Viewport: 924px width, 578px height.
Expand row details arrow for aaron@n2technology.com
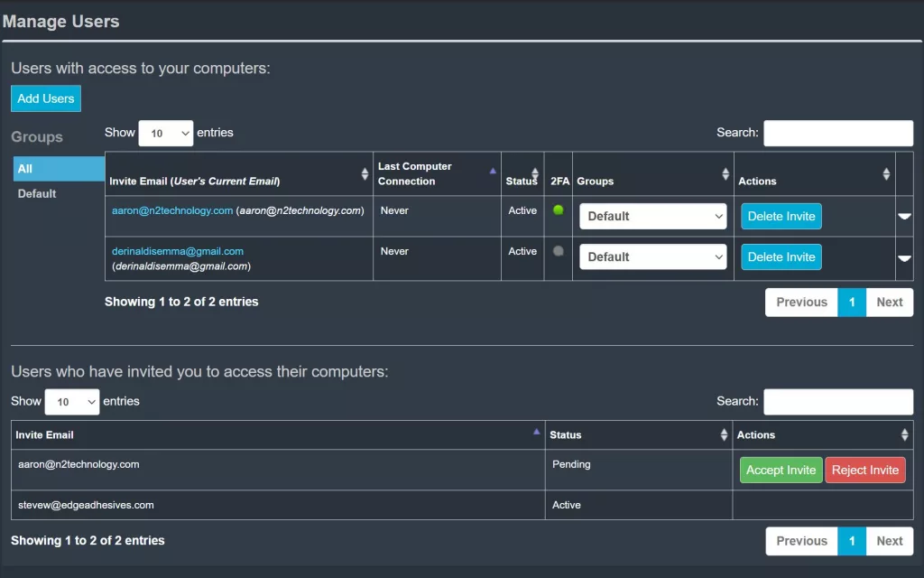coord(904,217)
